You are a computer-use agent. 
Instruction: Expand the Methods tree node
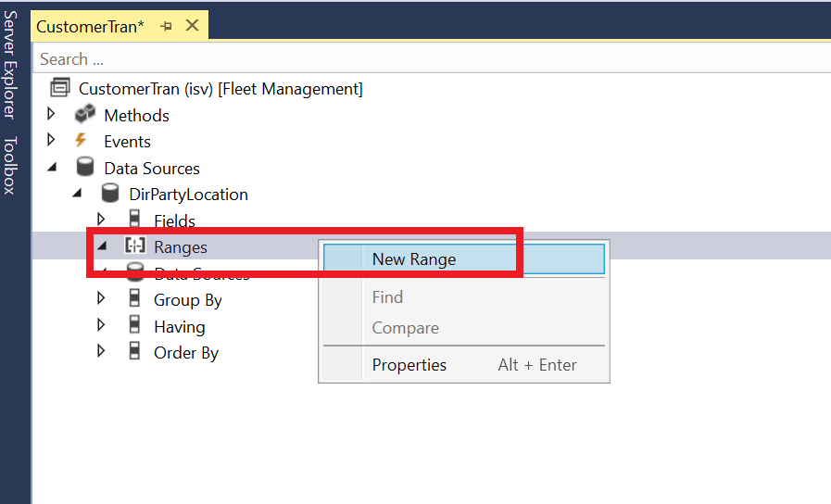coord(52,115)
